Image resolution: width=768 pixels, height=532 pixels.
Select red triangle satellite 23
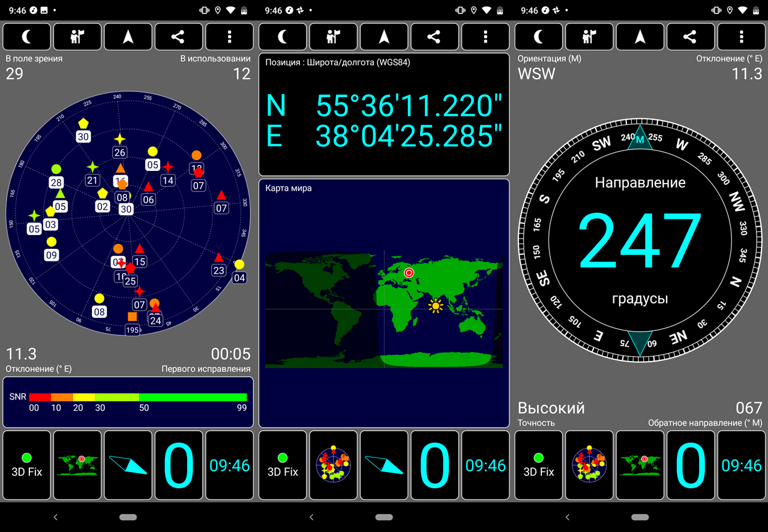click(x=219, y=257)
